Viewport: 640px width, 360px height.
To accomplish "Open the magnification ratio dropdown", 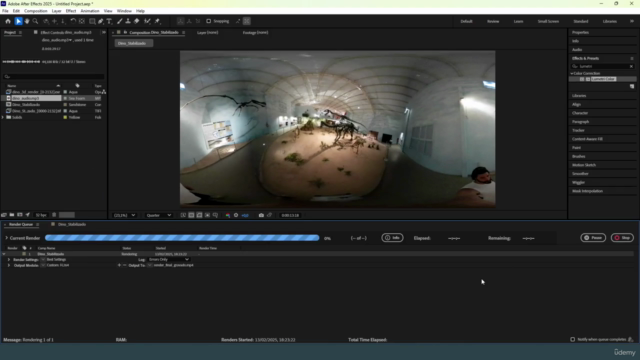I will (124, 215).
